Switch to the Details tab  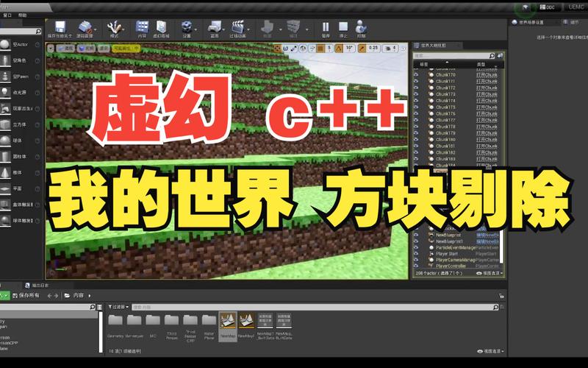coord(571,23)
